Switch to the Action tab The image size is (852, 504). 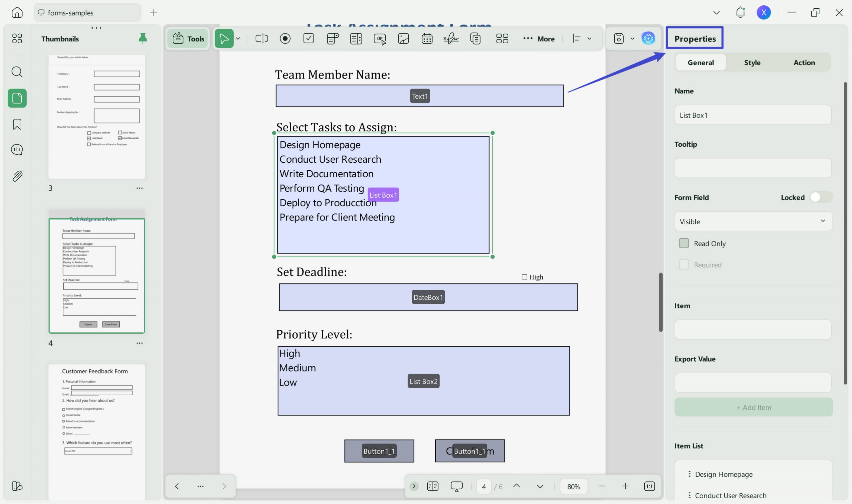click(x=804, y=63)
